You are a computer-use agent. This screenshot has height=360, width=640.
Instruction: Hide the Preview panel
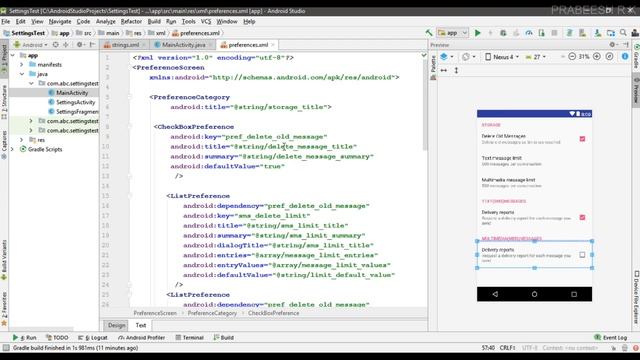[x=625, y=44]
